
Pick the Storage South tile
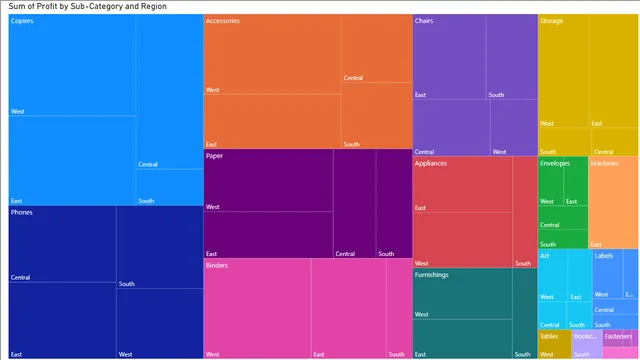(x=564, y=142)
